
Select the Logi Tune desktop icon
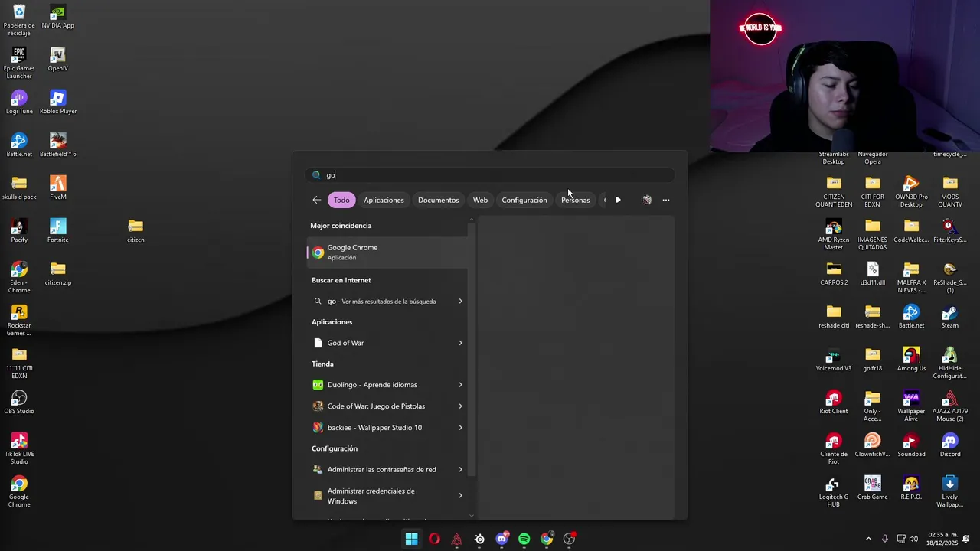click(19, 103)
